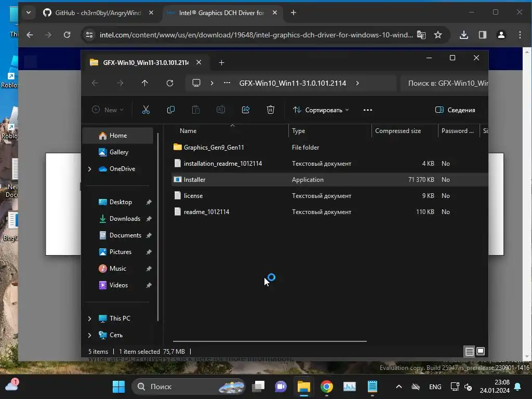
Task: Close the GitHub Chrome tab
Action: [151, 12]
